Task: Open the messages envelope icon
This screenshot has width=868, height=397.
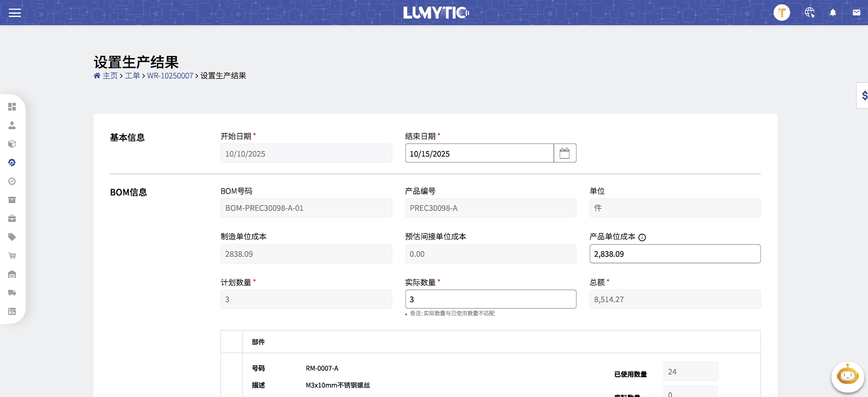Action: (856, 13)
